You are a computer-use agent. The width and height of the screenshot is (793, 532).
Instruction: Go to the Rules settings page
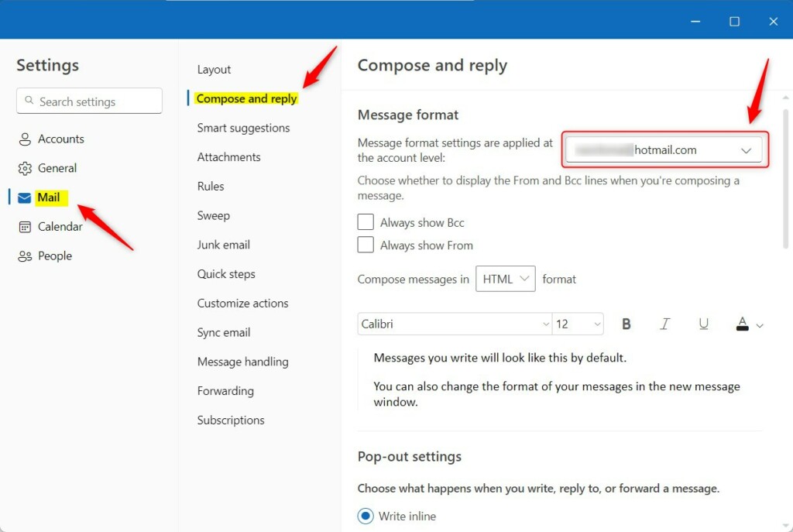tap(210, 186)
